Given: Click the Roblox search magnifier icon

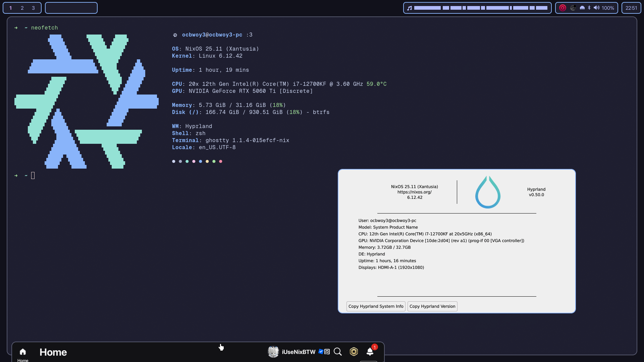Looking at the screenshot, I should (x=338, y=352).
